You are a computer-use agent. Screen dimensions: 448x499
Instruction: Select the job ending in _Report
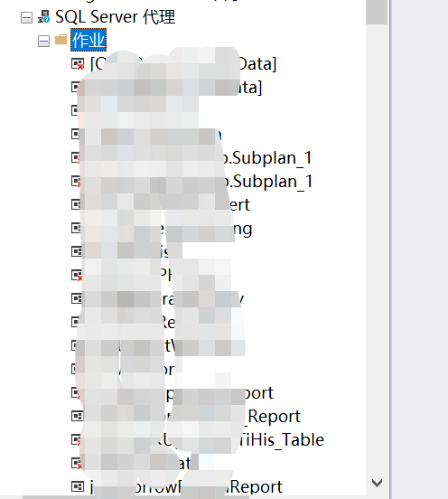tap(195, 416)
